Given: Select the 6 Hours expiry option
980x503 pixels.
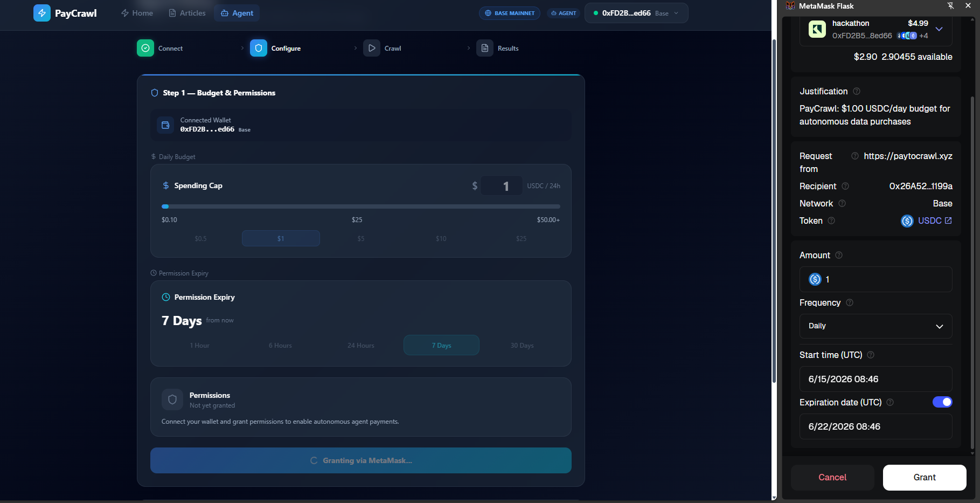Looking at the screenshot, I should pyautogui.click(x=280, y=345).
